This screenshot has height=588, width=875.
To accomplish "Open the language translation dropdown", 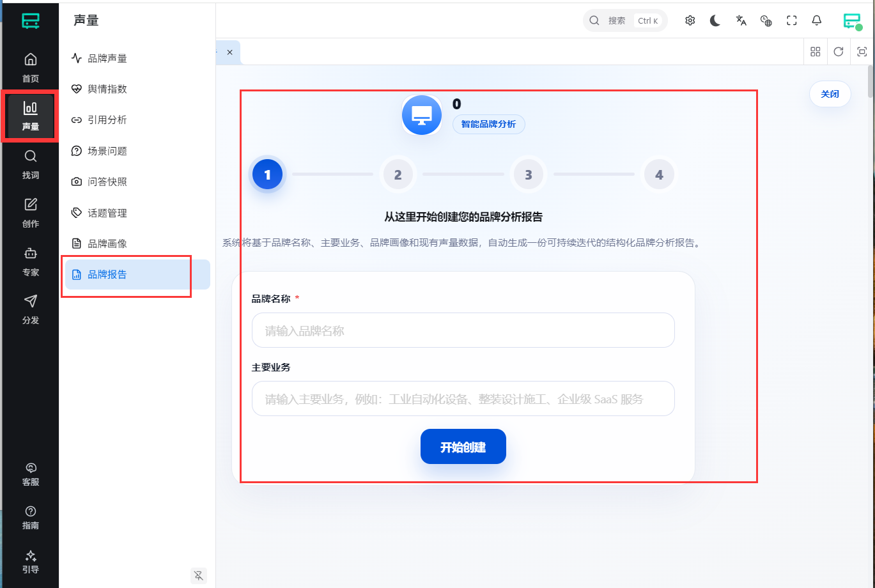I will point(741,20).
